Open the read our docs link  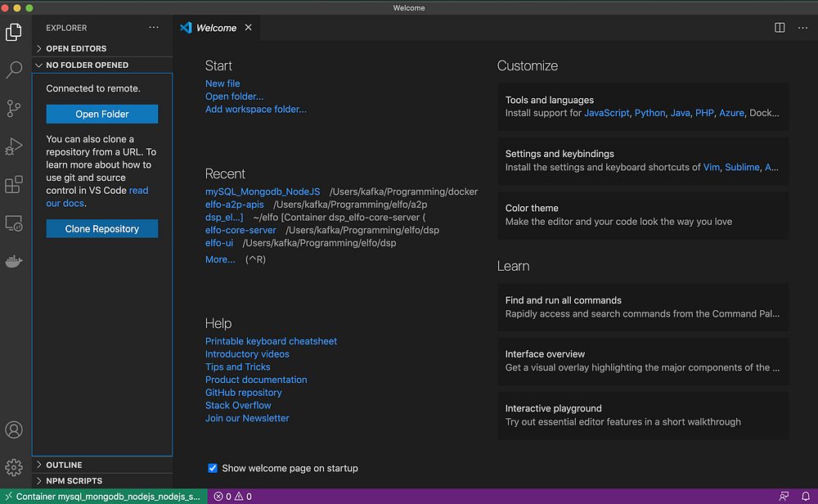click(x=97, y=196)
